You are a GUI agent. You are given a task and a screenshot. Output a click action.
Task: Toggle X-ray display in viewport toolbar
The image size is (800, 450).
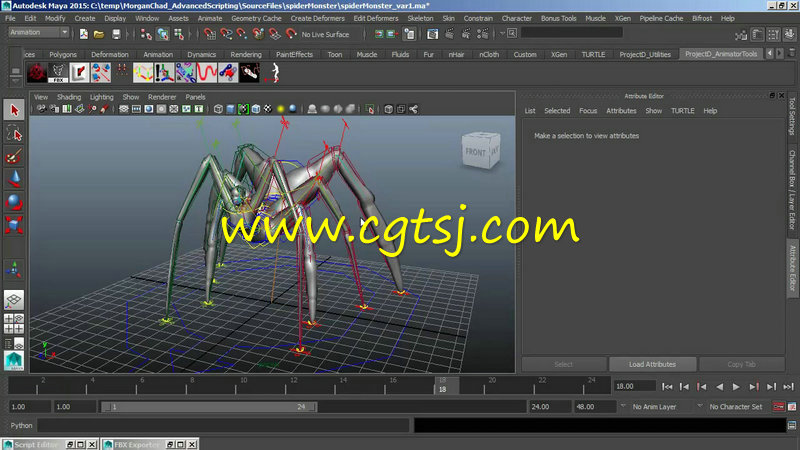pyautogui.click(x=389, y=109)
